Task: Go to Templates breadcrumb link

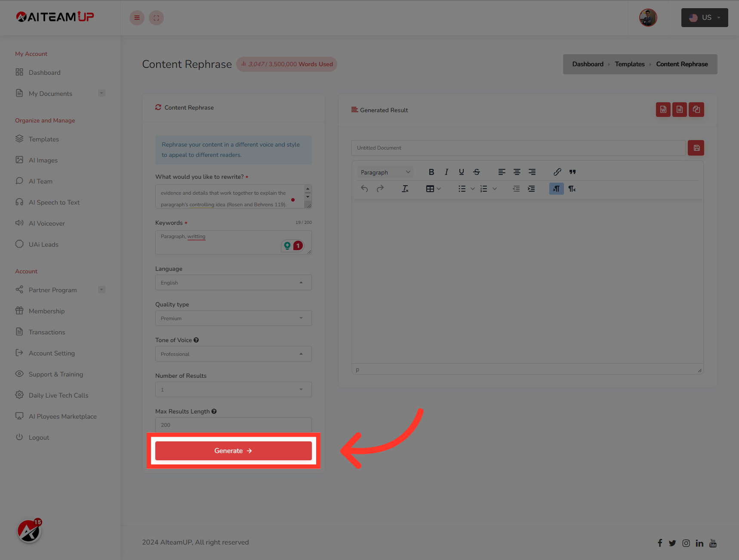Action: tap(629, 64)
